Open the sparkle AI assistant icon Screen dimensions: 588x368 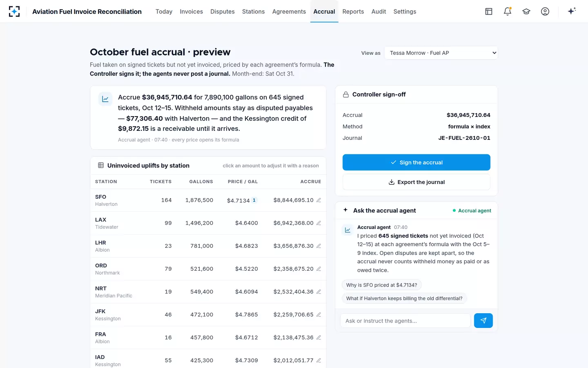[572, 11]
